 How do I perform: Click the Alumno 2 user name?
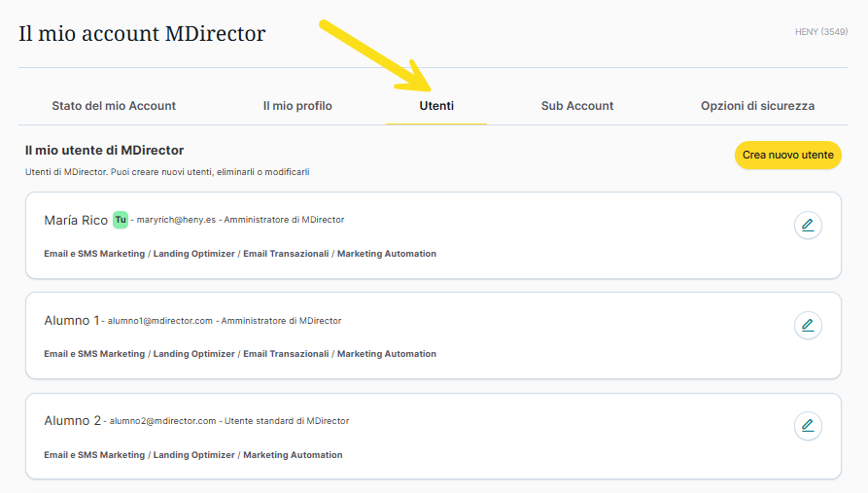click(72, 421)
